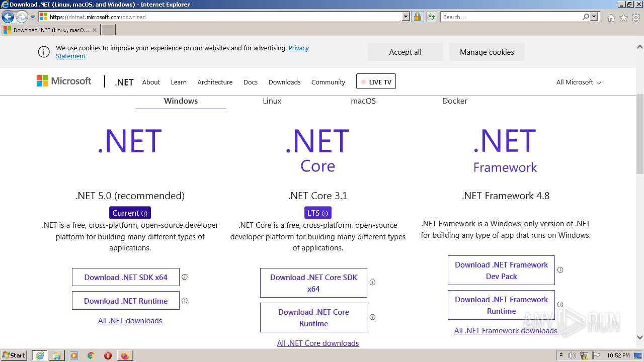Open the search provider dropdown arrow

[594, 17]
